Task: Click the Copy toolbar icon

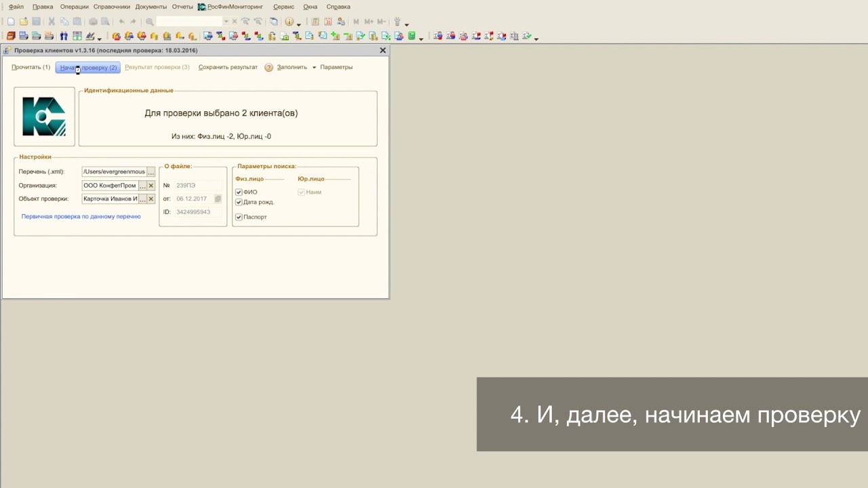Action: (64, 22)
